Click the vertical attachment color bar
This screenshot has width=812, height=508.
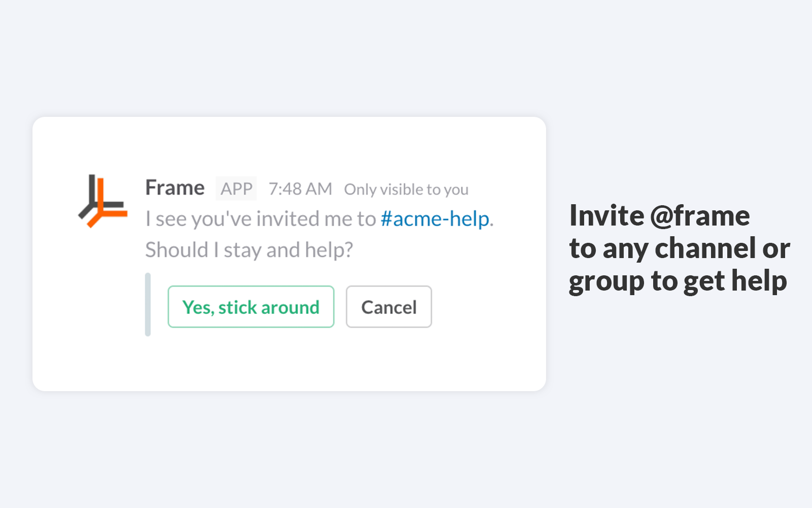(148, 305)
